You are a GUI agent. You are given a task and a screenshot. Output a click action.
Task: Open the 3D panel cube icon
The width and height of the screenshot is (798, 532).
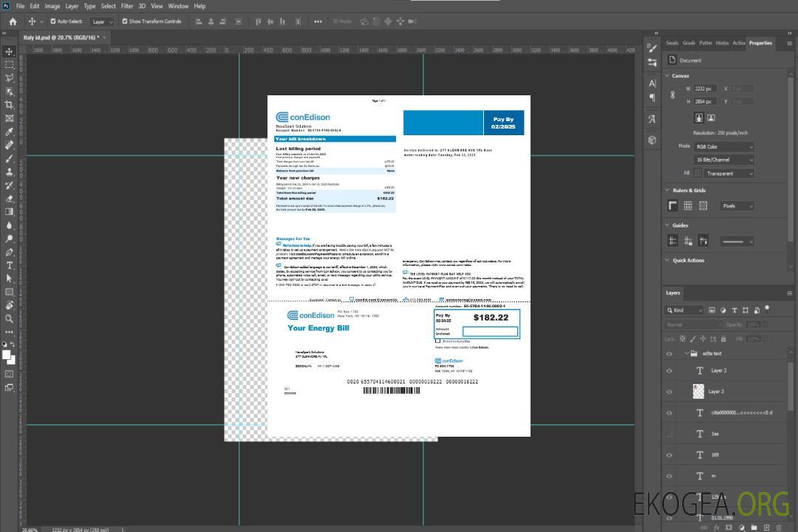click(x=652, y=140)
